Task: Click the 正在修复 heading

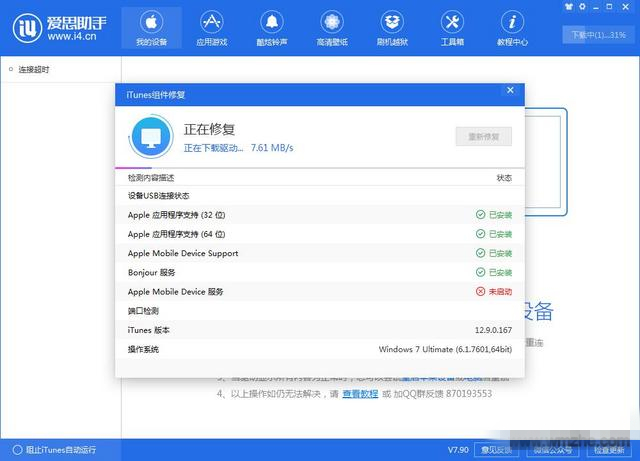Action: [x=209, y=129]
